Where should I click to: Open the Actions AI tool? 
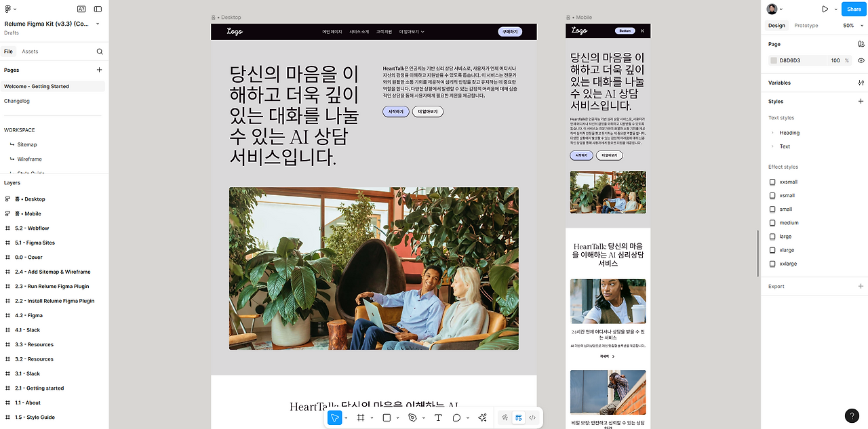click(482, 417)
